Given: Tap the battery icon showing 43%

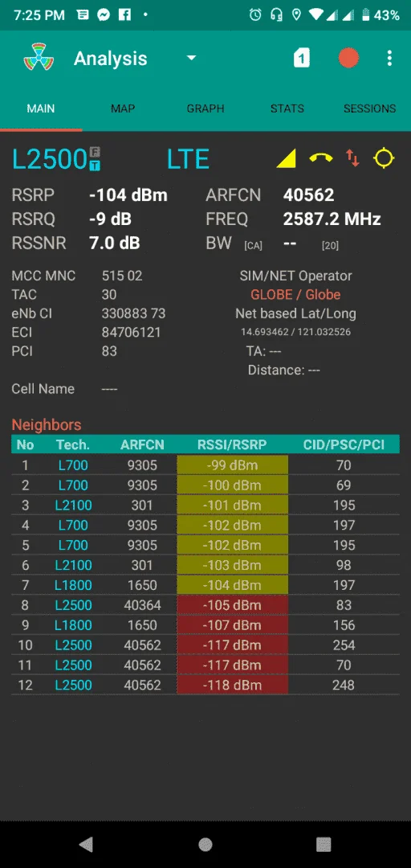Looking at the screenshot, I should [x=365, y=15].
